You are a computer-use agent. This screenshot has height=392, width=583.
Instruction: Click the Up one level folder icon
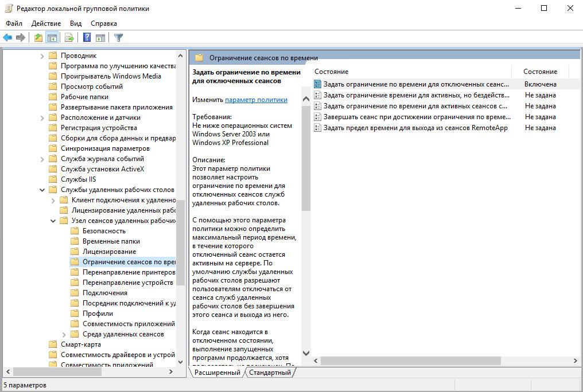pos(38,37)
